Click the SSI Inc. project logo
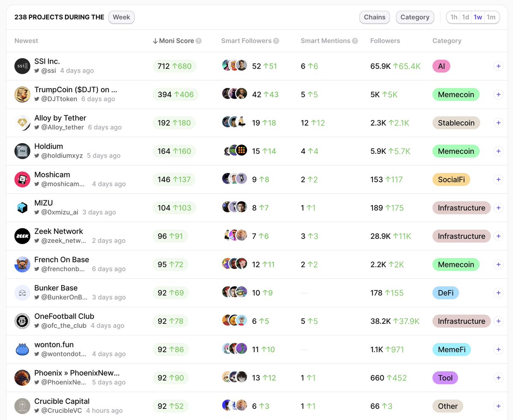The width and height of the screenshot is (513, 420). click(x=22, y=66)
